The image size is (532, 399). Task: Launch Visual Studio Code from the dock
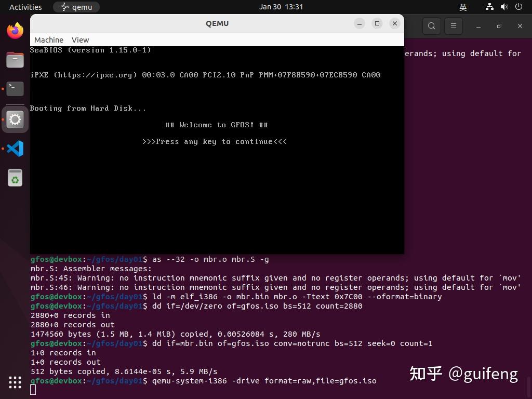(15, 149)
